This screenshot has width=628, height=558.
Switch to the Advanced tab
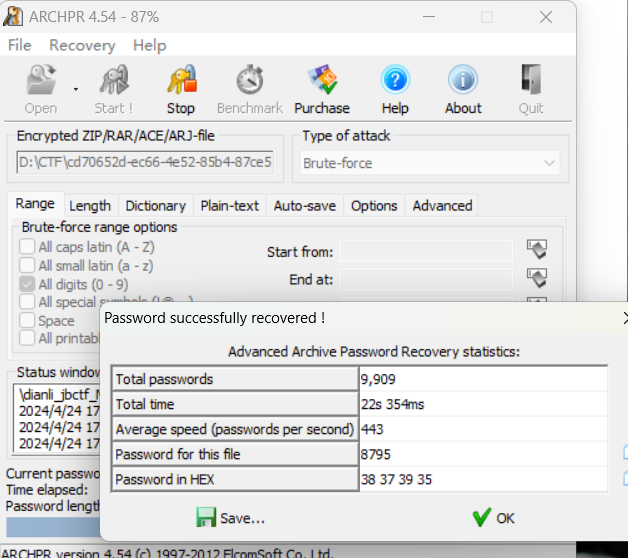pos(442,206)
